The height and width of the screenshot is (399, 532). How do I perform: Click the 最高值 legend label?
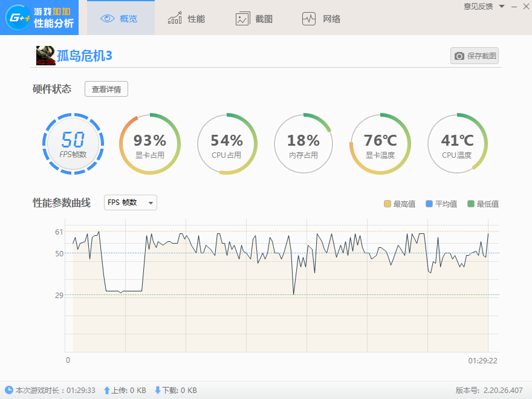click(404, 204)
